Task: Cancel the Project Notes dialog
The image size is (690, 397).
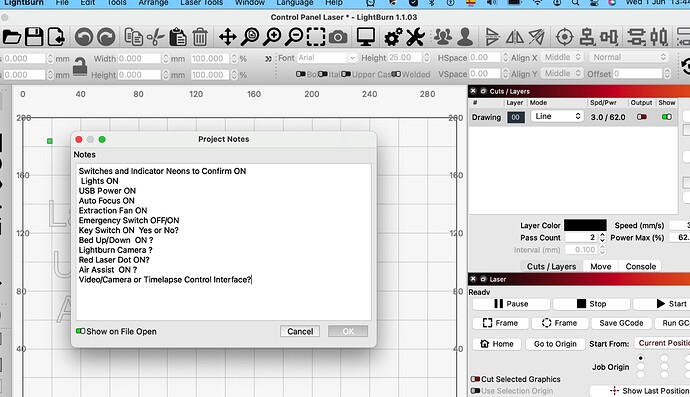Action: [300, 331]
